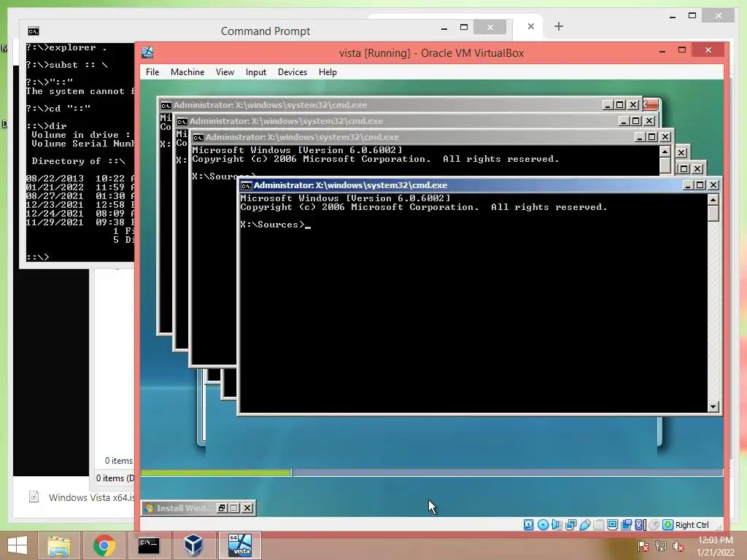The image size is (747, 560).
Task: Open the Help menu in VirtualBox
Action: pyautogui.click(x=328, y=72)
